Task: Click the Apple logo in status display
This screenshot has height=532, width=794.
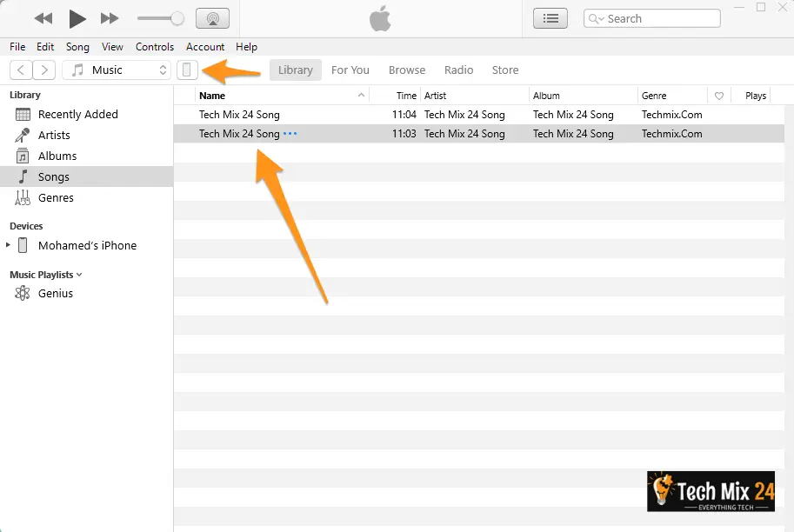Action: pos(380,18)
